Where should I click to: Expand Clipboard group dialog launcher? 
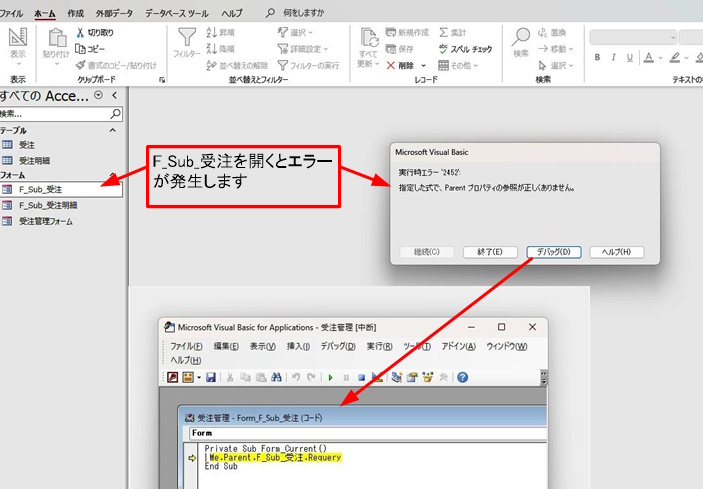(x=162, y=80)
